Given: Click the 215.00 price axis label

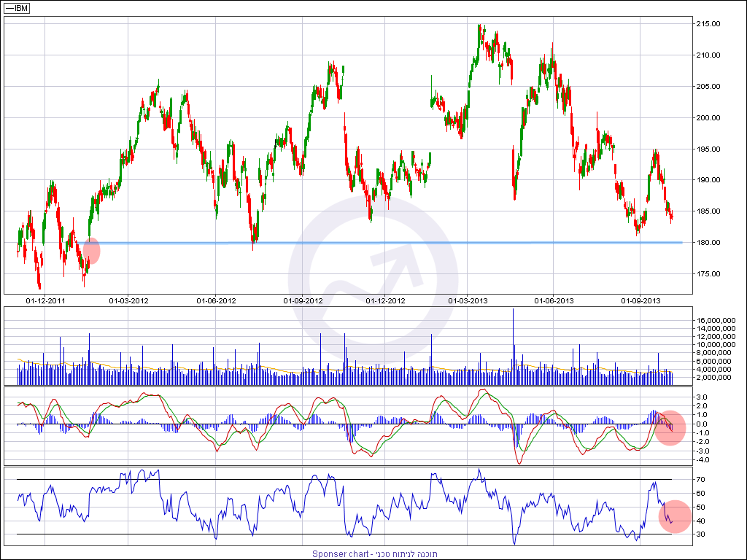Looking at the screenshot, I should pyautogui.click(x=708, y=24).
